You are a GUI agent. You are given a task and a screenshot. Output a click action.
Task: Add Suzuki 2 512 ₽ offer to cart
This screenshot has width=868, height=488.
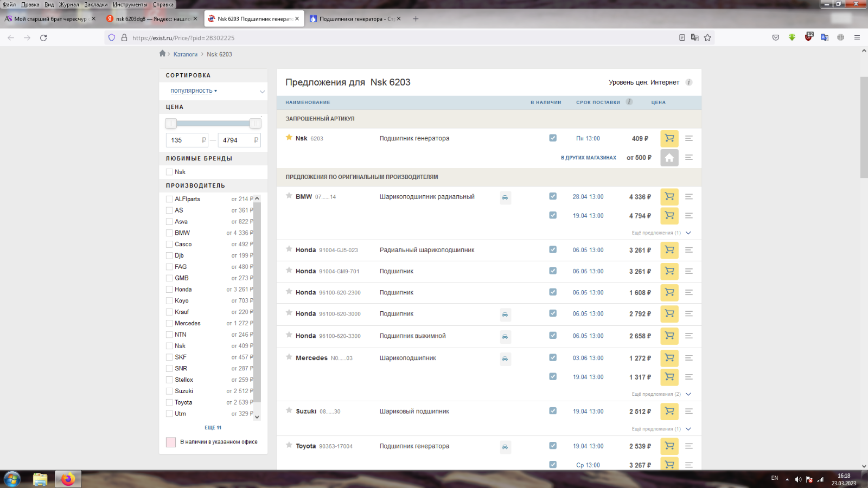(669, 412)
